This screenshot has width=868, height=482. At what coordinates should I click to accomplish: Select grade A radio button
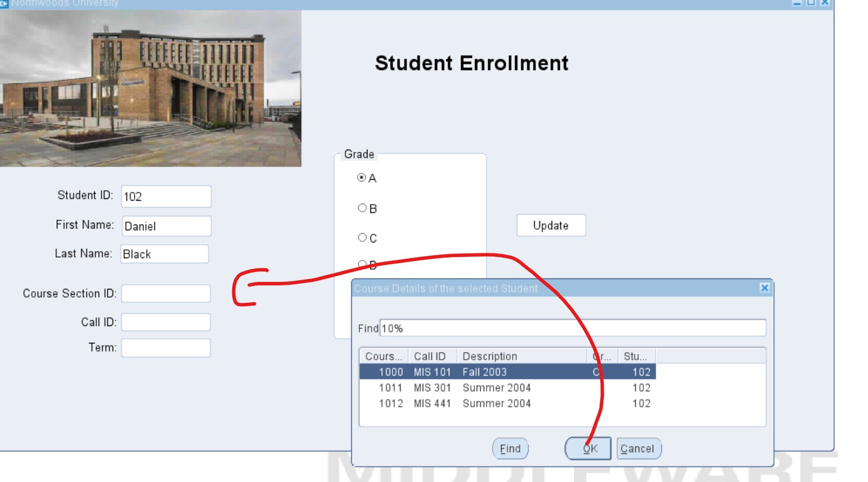(362, 178)
